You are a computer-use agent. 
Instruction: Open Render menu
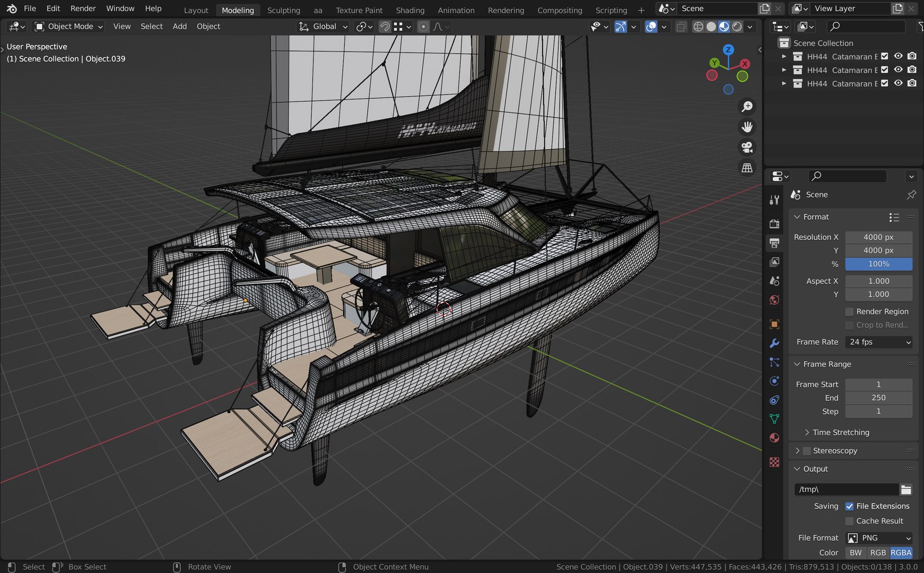pyautogui.click(x=83, y=8)
